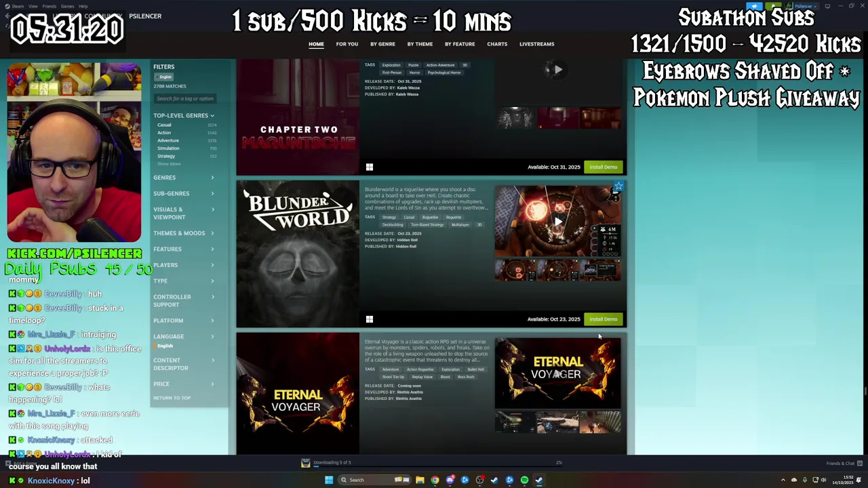The width and height of the screenshot is (868, 488).
Task: Toggle English under Language section
Action: [x=165, y=346]
